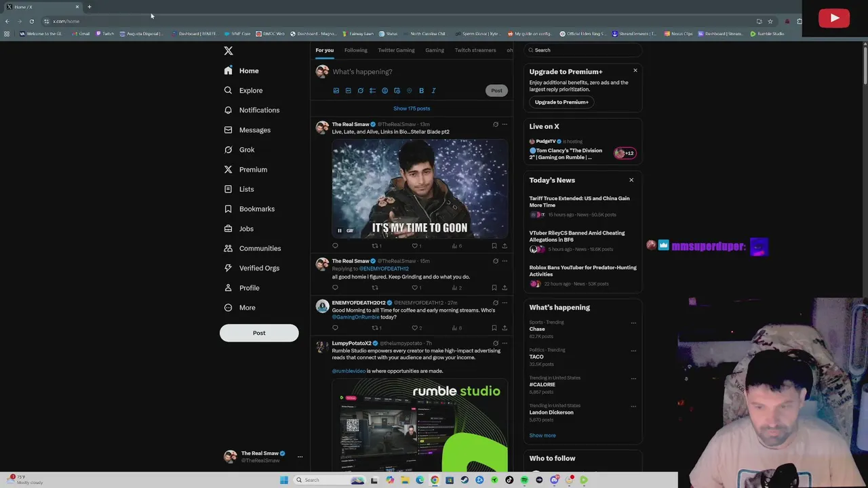Open Notifications in the sidebar
The height and width of the screenshot is (488, 868).
coord(252,110)
